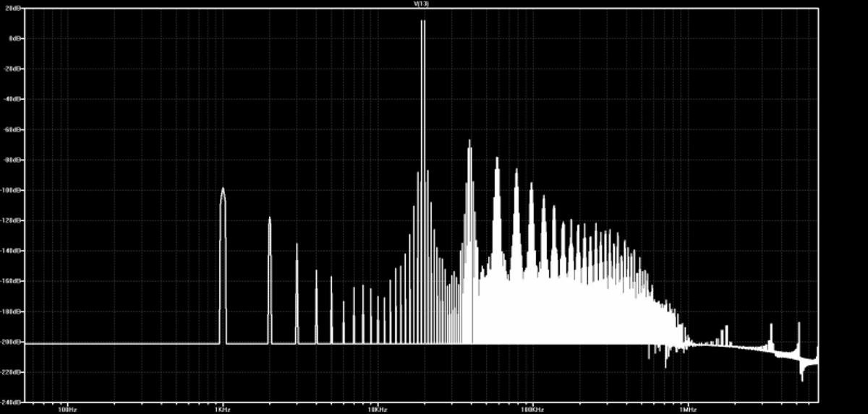The height and width of the screenshot is (414, 868).
Task: Click the V(13) trace label
Action: (x=422, y=4)
